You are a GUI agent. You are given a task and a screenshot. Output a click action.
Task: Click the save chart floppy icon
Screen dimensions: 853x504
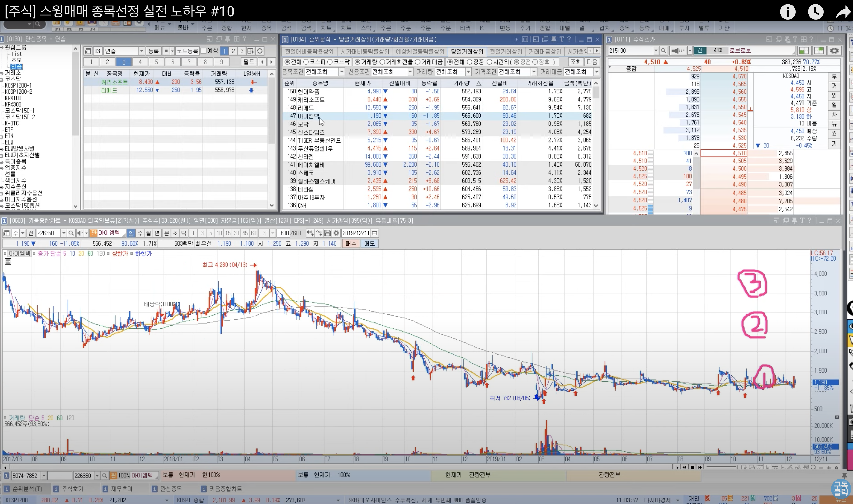(x=328, y=233)
